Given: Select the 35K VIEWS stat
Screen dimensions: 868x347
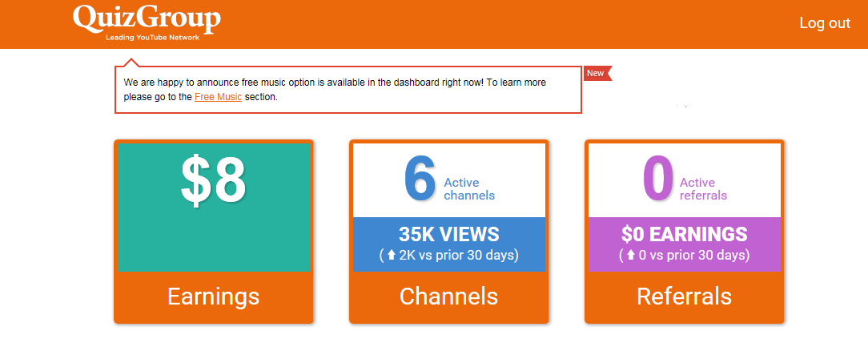Looking at the screenshot, I should point(449,235).
